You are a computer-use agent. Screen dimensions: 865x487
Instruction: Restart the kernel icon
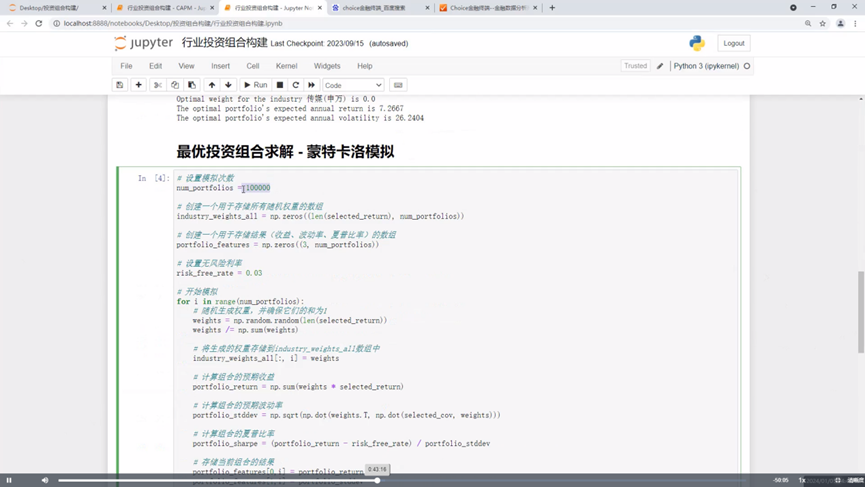tap(296, 85)
